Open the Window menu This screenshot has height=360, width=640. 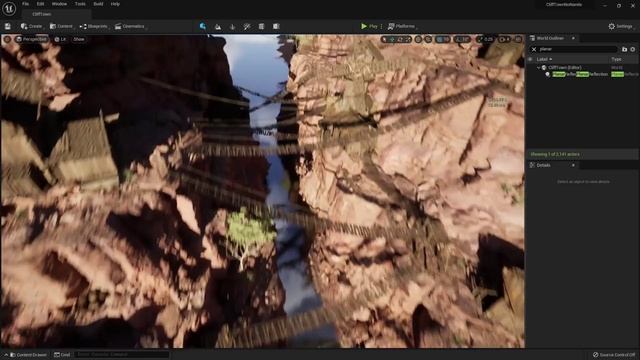(x=59, y=4)
